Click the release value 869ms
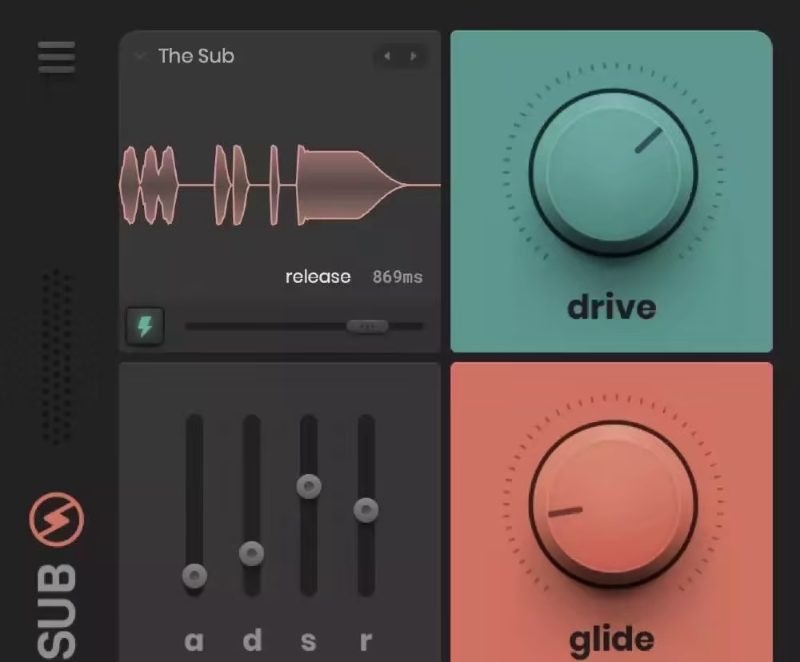 pyautogui.click(x=397, y=277)
